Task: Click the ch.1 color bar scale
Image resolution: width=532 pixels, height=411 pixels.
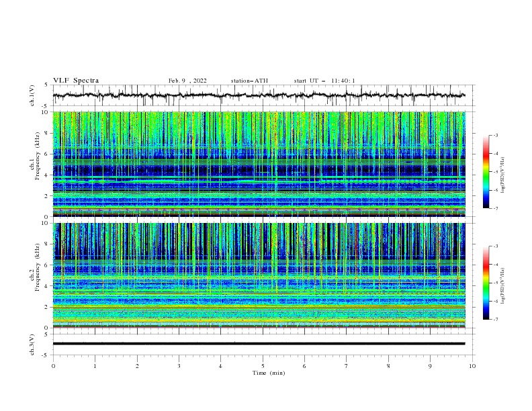Action: pos(486,172)
